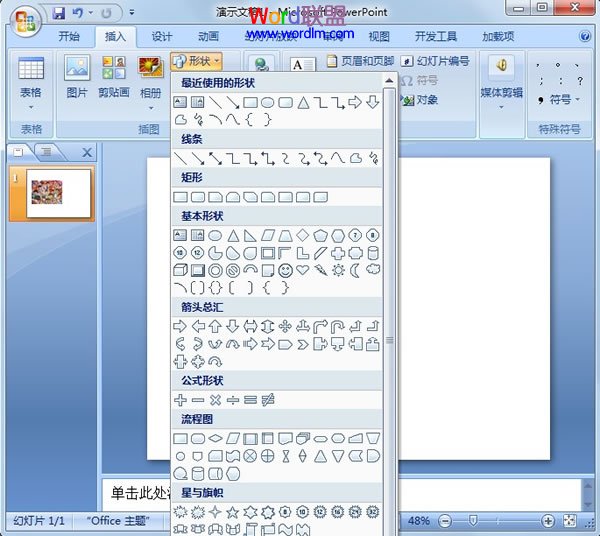Viewport: 600px width, 536px height.
Task: Switch to the 动画 ribbon tab
Action: click(209, 37)
